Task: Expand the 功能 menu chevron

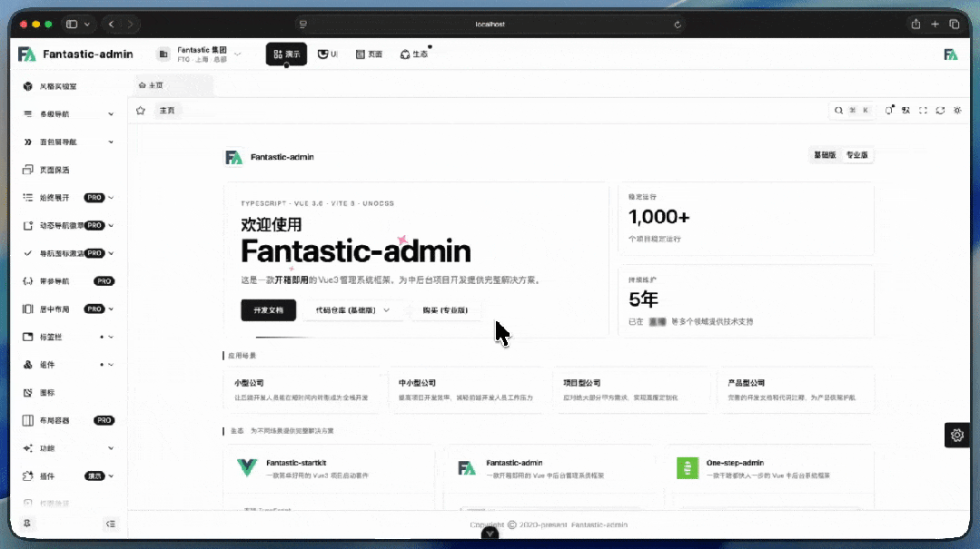Action: tap(111, 448)
